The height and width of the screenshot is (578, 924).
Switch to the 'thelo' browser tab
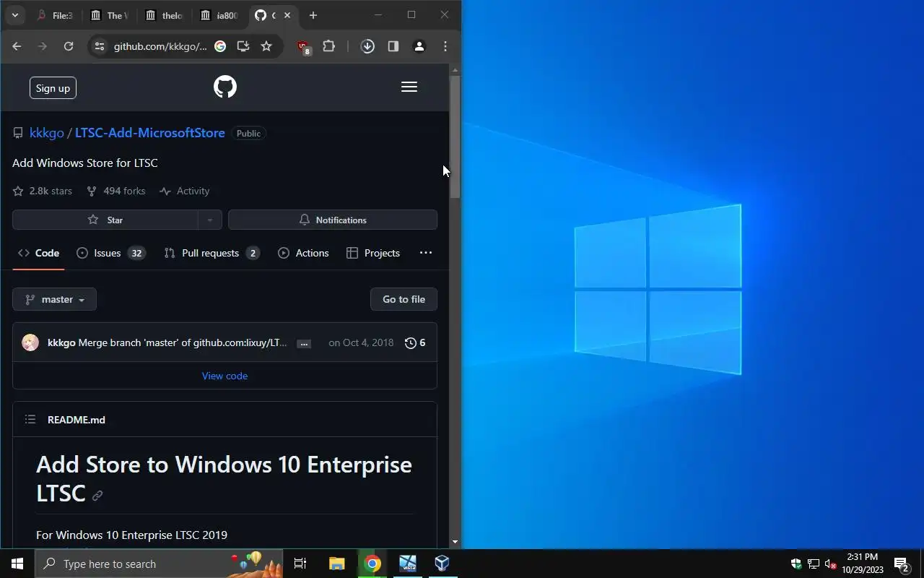pos(164,15)
